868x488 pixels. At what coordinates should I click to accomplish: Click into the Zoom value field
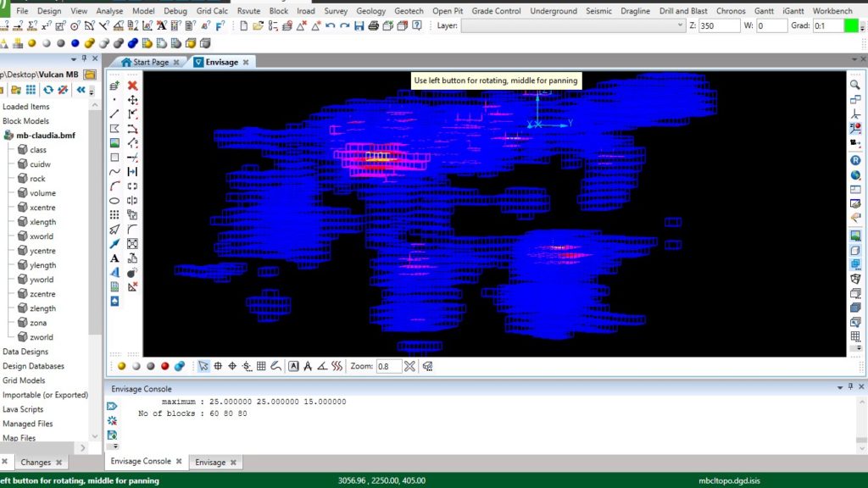point(388,366)
